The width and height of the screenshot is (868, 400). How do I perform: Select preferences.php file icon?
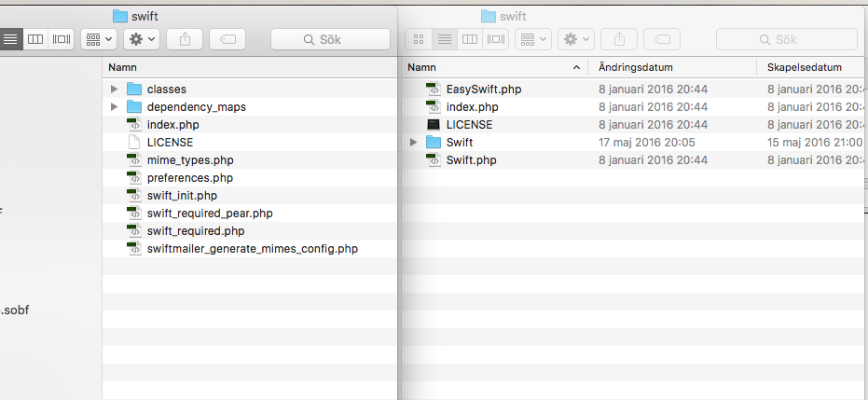point(134,177)
